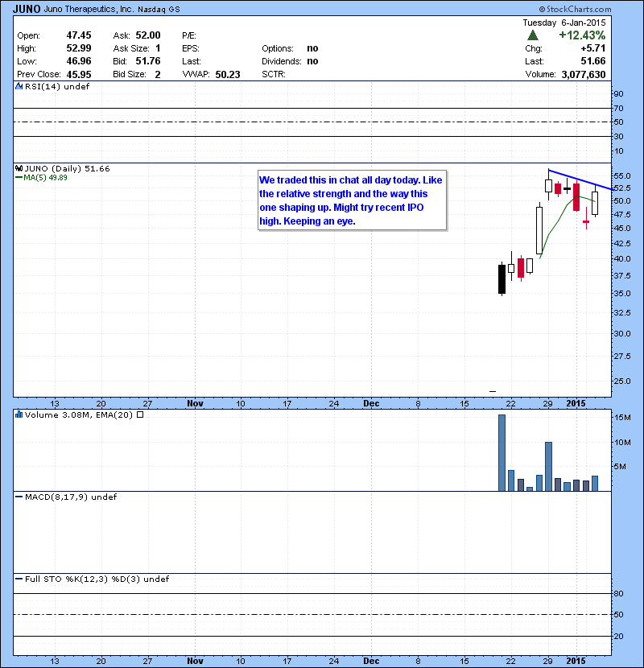Click the 55.0 price axis label

pos(622,176)
